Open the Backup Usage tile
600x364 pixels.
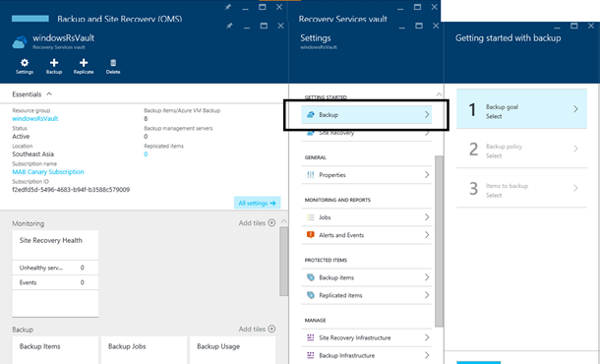pos(233,350)
